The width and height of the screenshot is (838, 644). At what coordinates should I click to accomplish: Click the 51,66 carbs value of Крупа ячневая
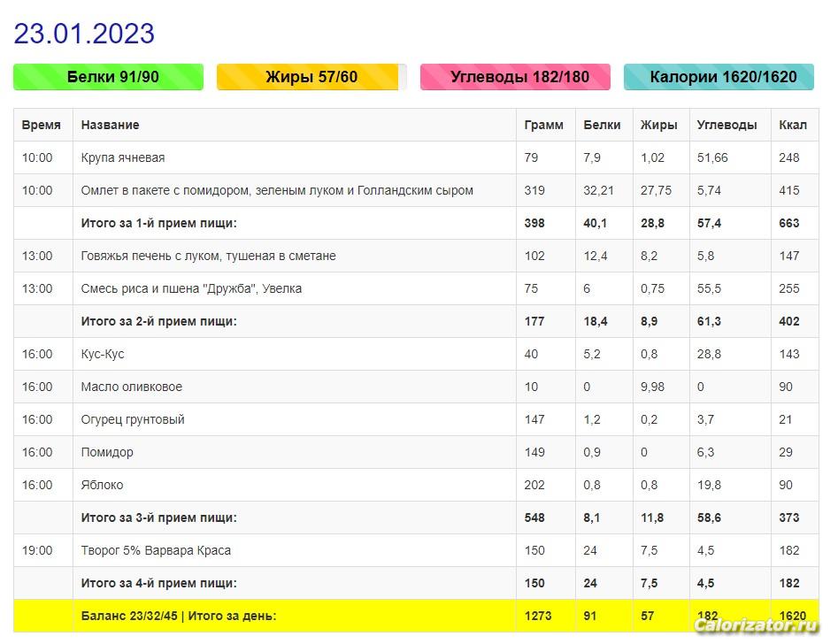point(712,157)
